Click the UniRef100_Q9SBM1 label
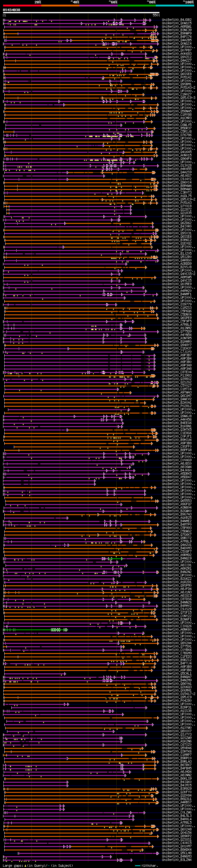The width and height of the screenshot is (197, 868). point(177,84)
